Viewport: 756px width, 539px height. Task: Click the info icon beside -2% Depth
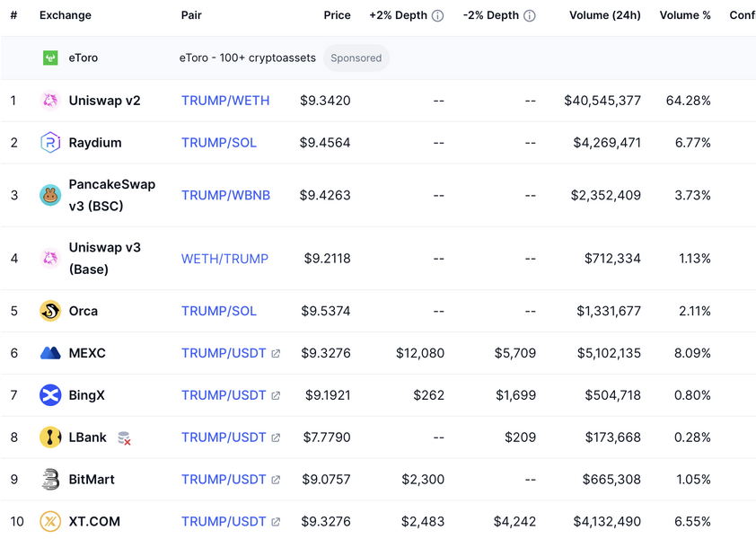pos(530,16)
